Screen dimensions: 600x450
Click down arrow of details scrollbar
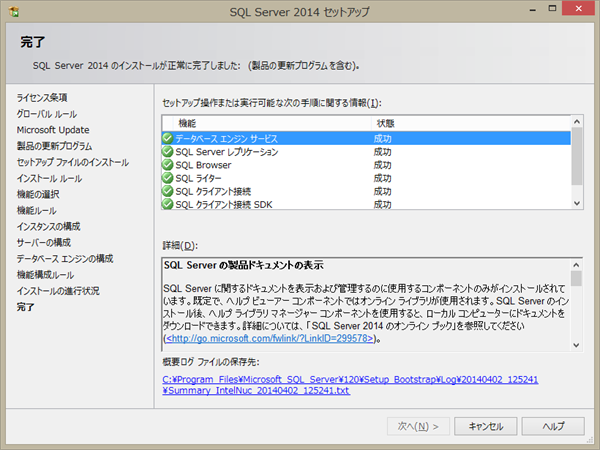coord(576,345)
